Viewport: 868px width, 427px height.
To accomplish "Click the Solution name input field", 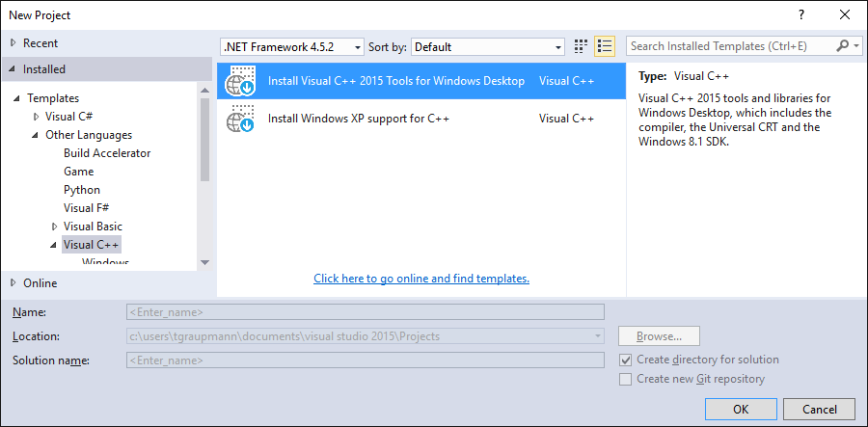I will [x=366, y=360].
